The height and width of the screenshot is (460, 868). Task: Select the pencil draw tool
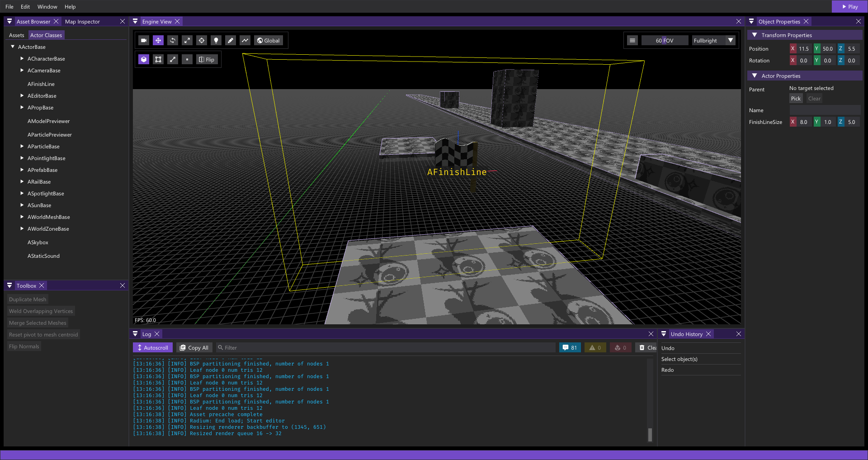click(x=231, y=41)
